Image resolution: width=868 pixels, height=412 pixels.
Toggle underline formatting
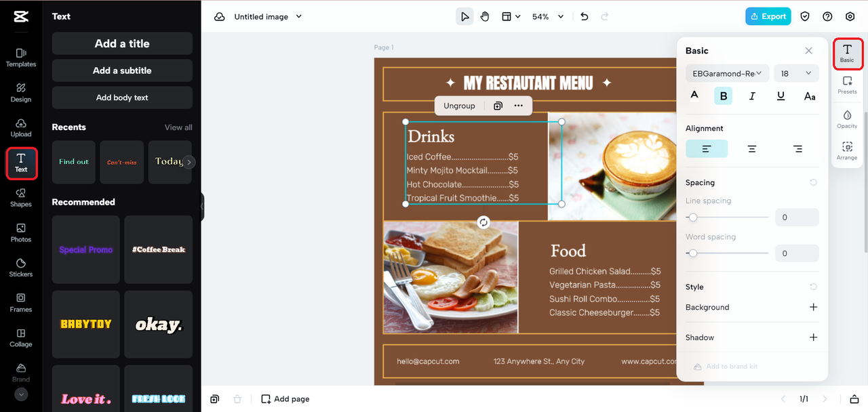click(x=781, y=96)
